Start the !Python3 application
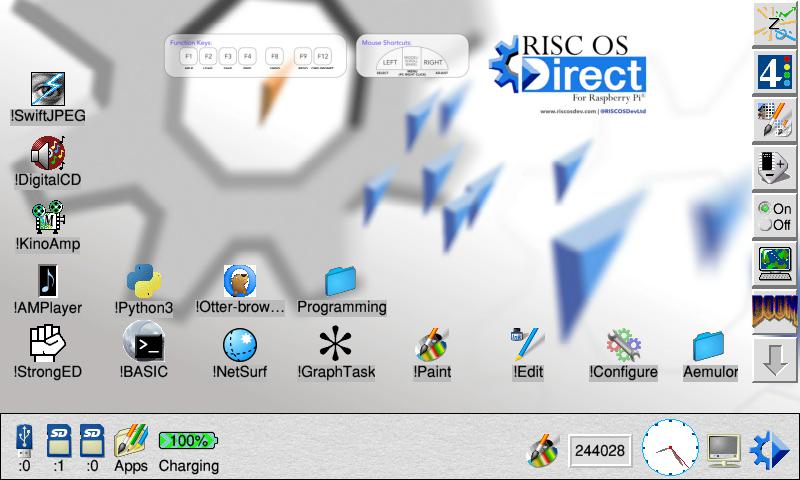800x480 pixels. click(143, 284)
